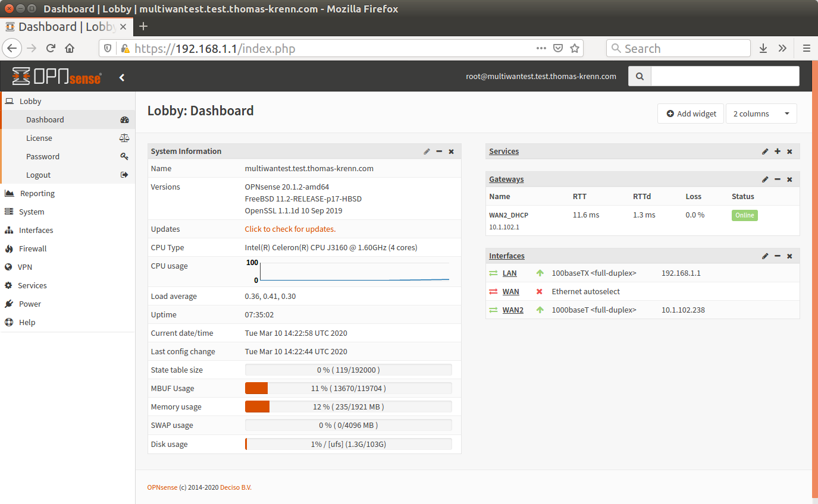
Task: Click the Memory usage progress bar
Action: (348, 407)
